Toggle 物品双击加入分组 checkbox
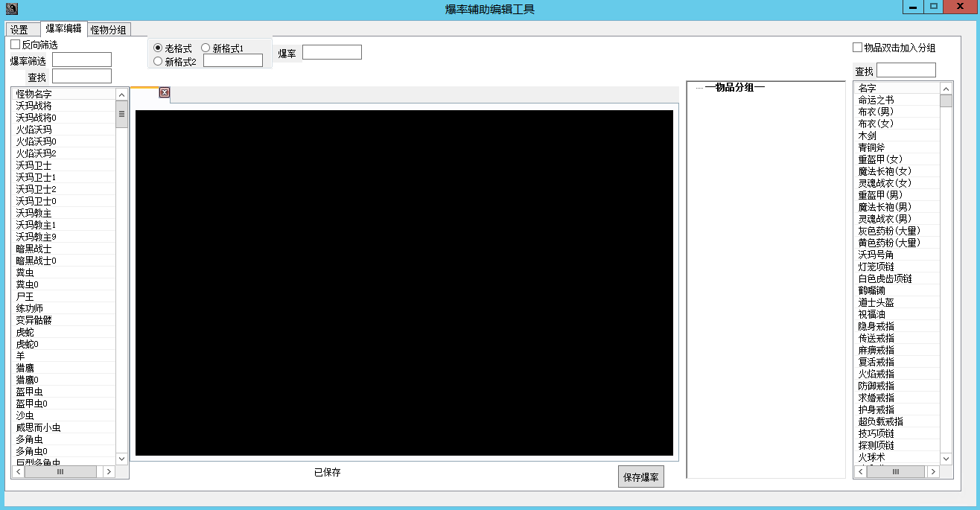 pyautogui.click(x=857, y=48)
